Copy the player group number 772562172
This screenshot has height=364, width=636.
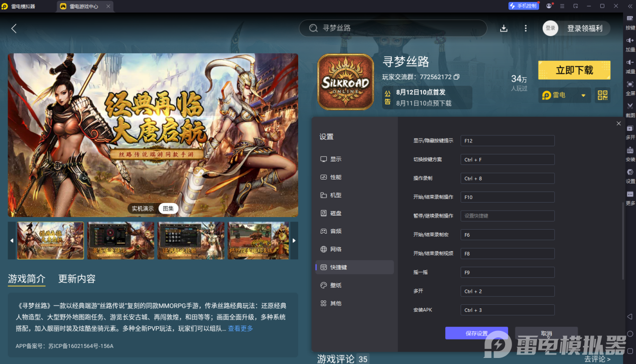point(456,77)
